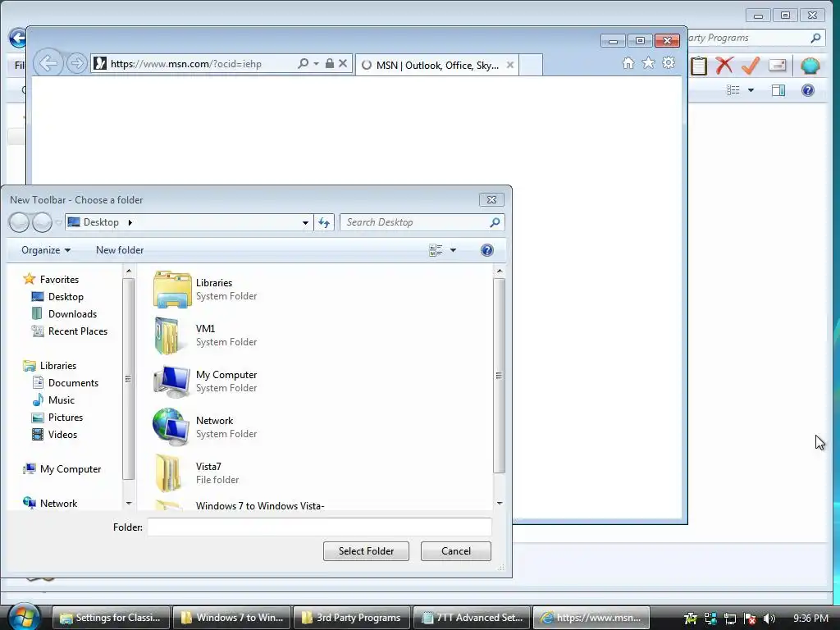Open IE Favorites star icon

click(648, 63)
